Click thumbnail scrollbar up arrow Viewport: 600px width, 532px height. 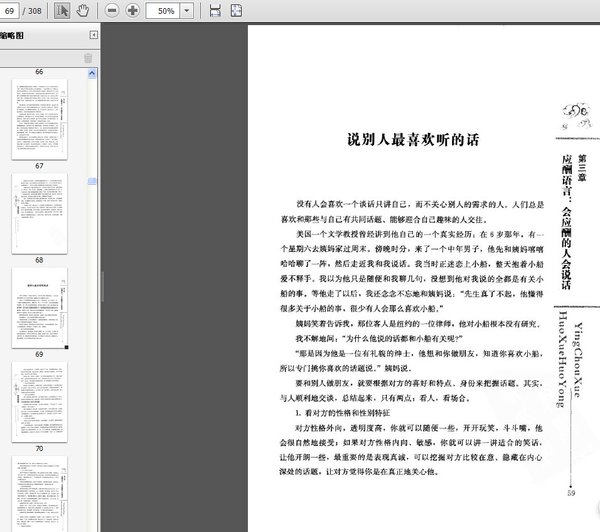[x=92, y=73]
